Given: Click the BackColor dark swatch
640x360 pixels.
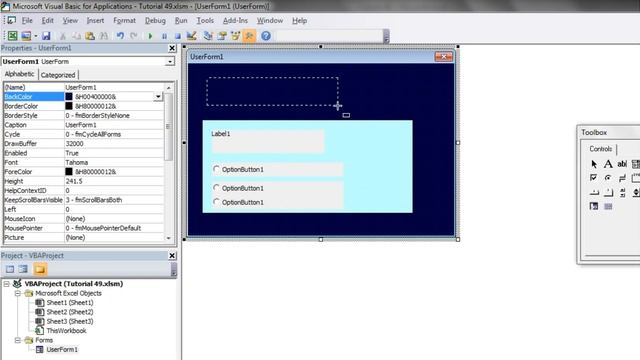Looking at the screenshot, I should click(69, 97).
